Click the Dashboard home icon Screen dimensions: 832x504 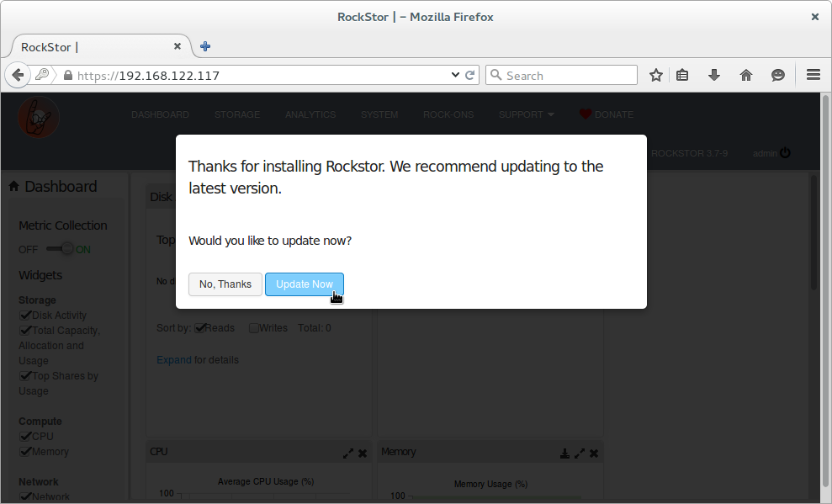point(13,186)
